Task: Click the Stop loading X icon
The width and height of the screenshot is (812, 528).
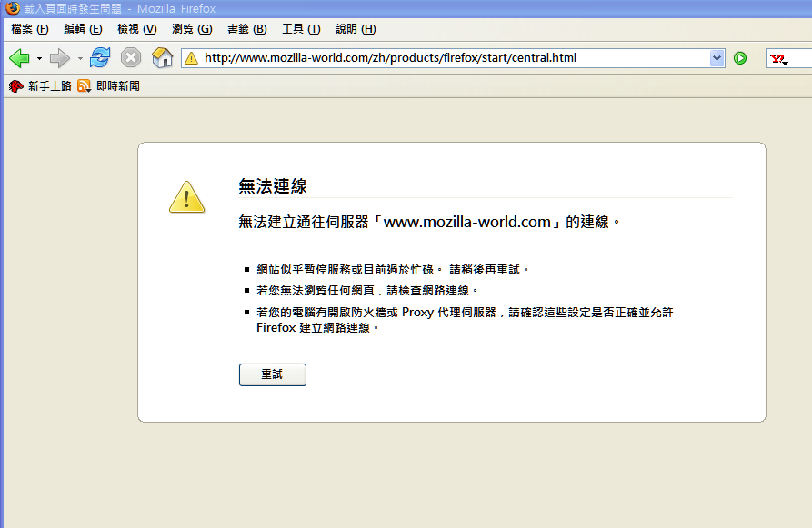Action: pyautogui.click(x=131, y=57)
